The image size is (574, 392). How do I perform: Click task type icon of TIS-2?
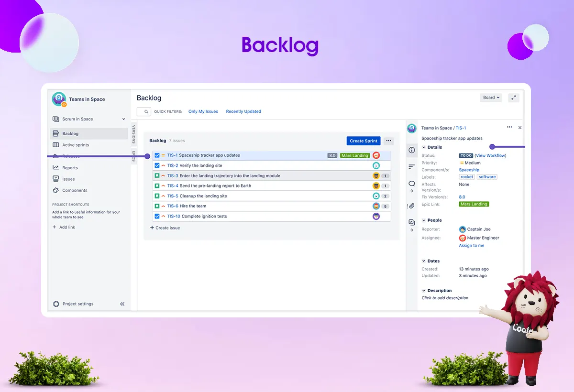(x=157, y=165)
